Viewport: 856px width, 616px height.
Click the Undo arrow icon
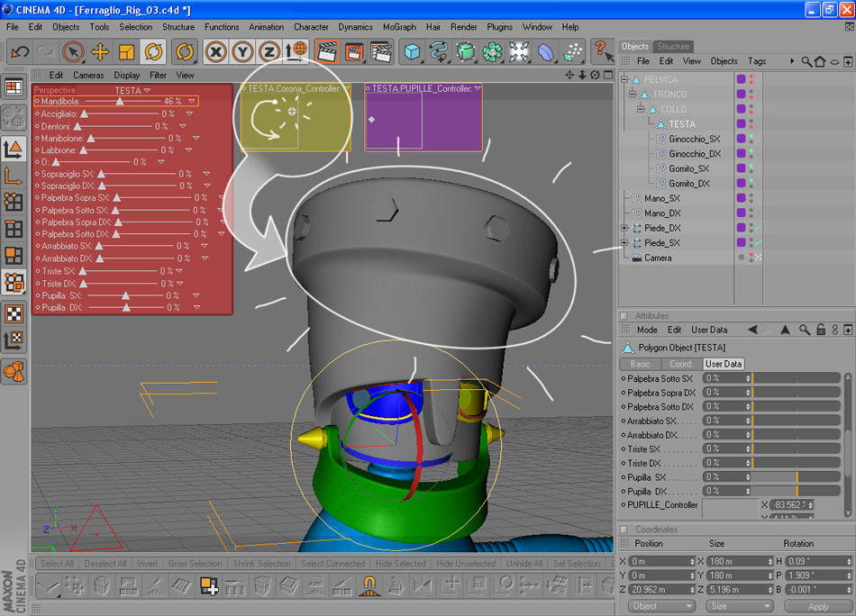pyautogui.click(x=20, y=52)
